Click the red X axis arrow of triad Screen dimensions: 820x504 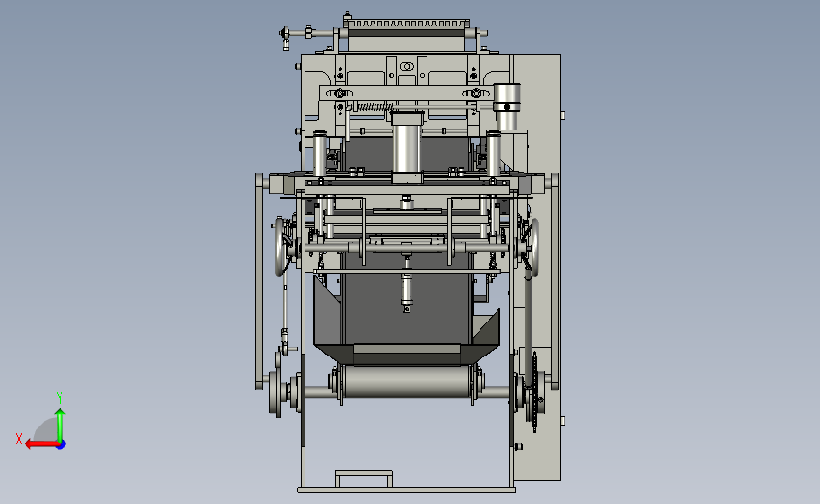42,444
